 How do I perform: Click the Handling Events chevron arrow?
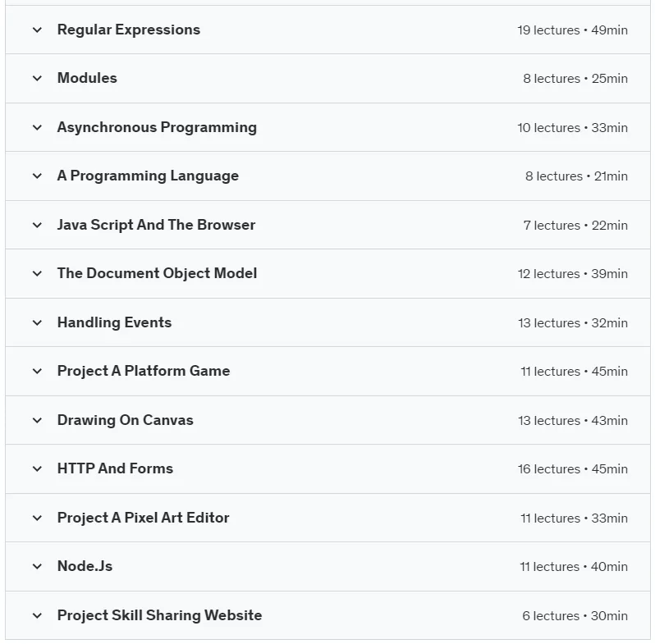click(37, 323)
